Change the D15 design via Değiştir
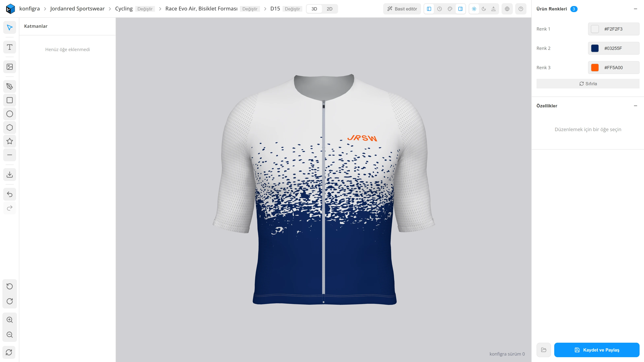 [292, 9]
